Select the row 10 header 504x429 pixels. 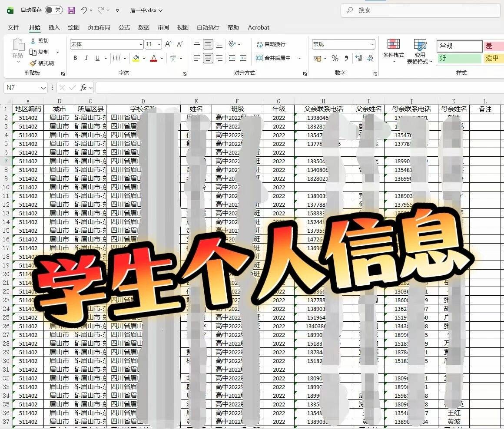6,187
